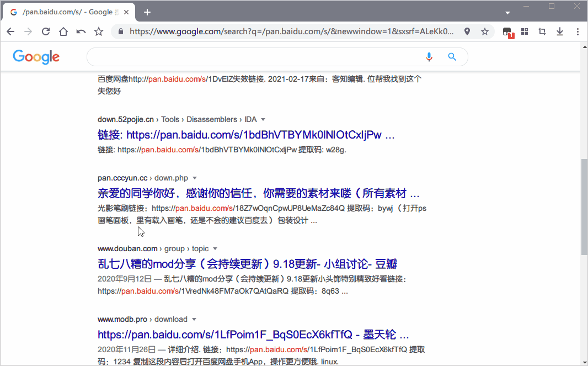Viewport: 588px width, 366px height.
Task: Click the browser home icon
Action: coord(63,31)
